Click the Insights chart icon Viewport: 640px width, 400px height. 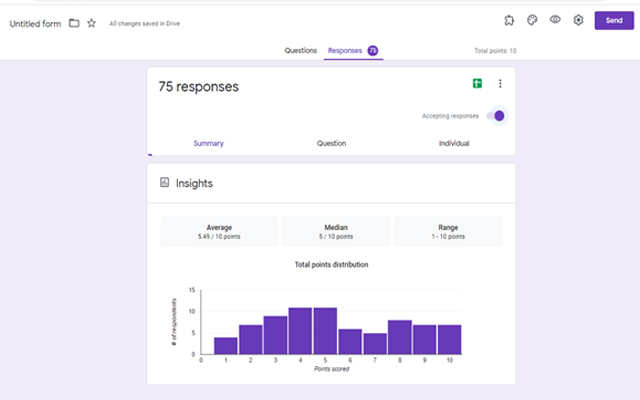point(165,183)
